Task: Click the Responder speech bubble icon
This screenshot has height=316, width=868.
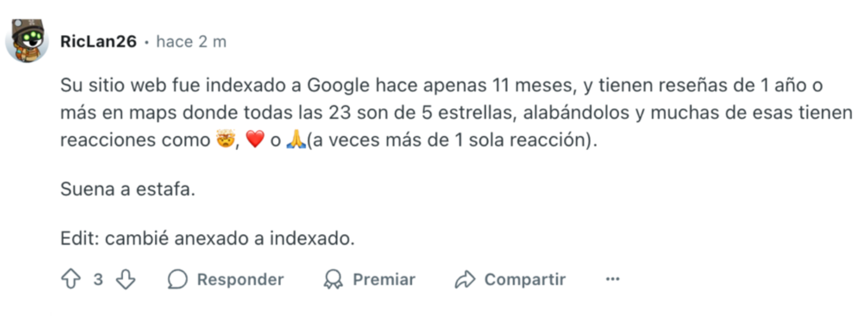Action: [178, 279]
